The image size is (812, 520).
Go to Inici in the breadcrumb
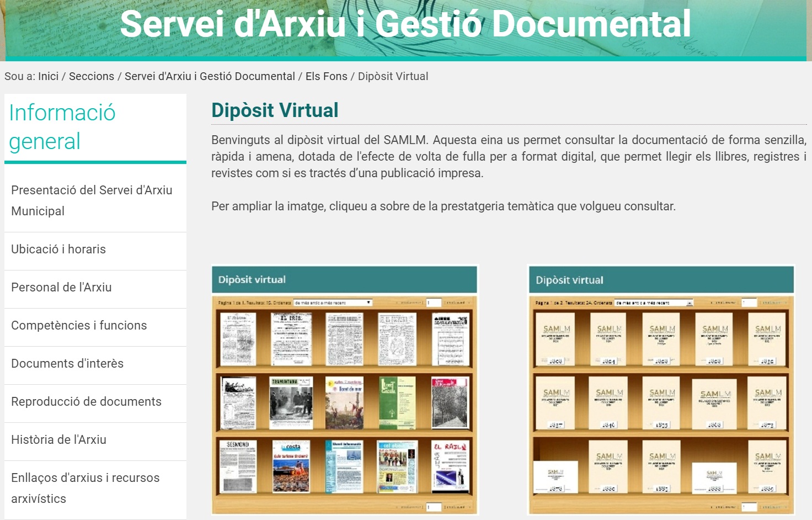tap(48, 76)
